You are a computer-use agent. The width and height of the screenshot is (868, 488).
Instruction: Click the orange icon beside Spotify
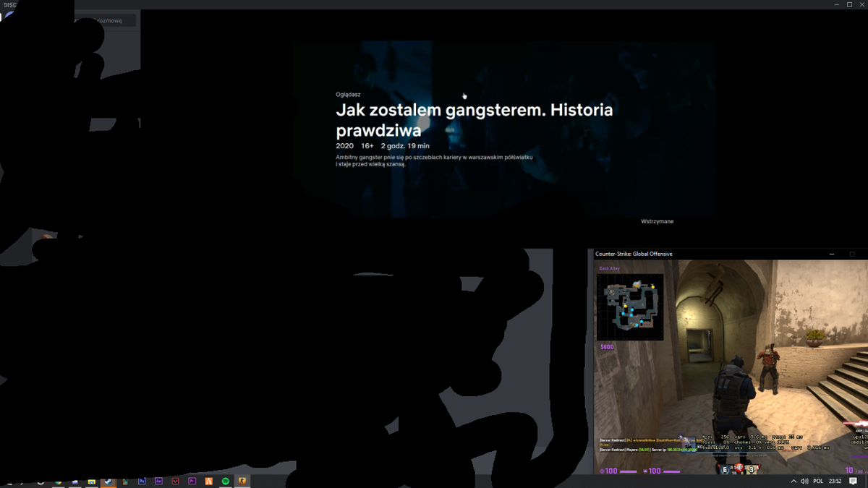(x=208, y=481)
